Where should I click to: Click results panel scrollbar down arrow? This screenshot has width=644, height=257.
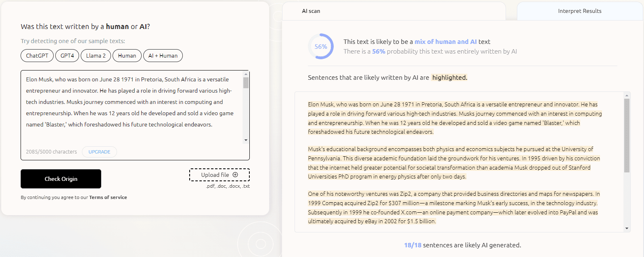[x=627, y=228]
